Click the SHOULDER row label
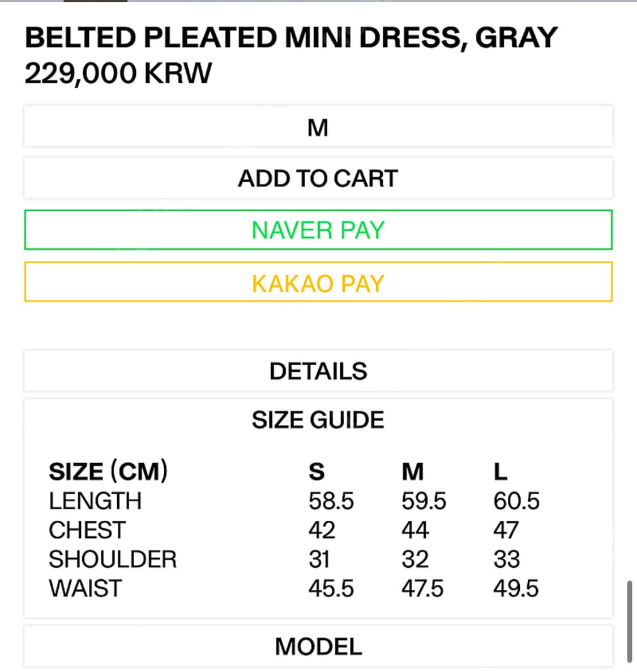 [x=113, y=559]
